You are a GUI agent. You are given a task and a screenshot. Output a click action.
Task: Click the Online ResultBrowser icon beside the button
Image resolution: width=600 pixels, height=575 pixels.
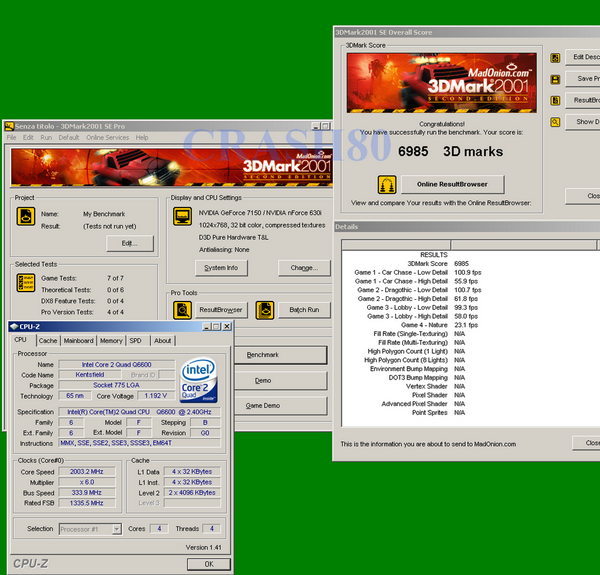pos(387,185)
